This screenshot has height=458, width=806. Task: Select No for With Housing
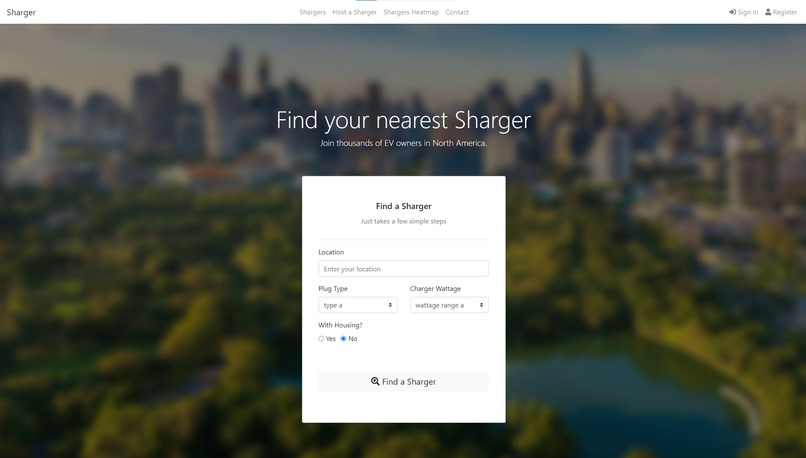343,339
